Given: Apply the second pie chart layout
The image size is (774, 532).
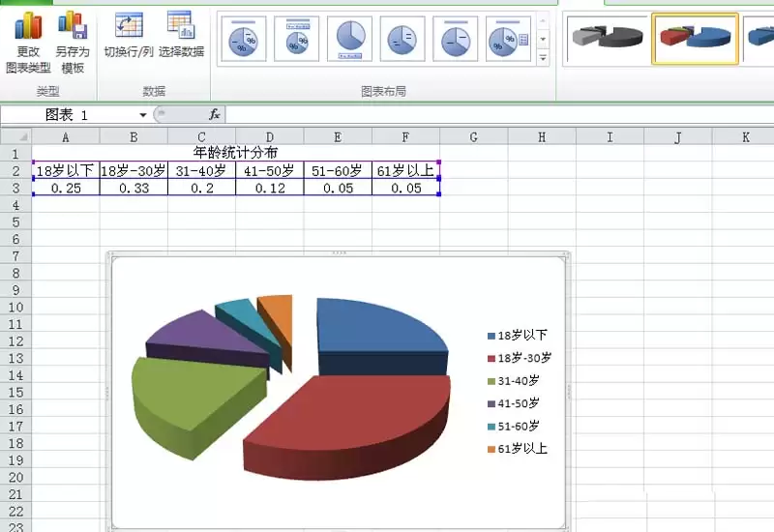Looking at the screenshot, I should pos(296,40).
